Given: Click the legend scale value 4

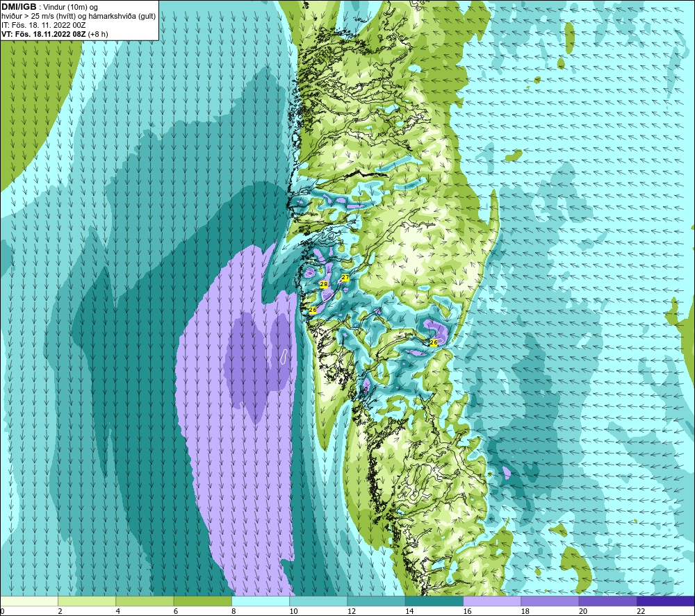Looking at the screenshot, I should 118,611.
